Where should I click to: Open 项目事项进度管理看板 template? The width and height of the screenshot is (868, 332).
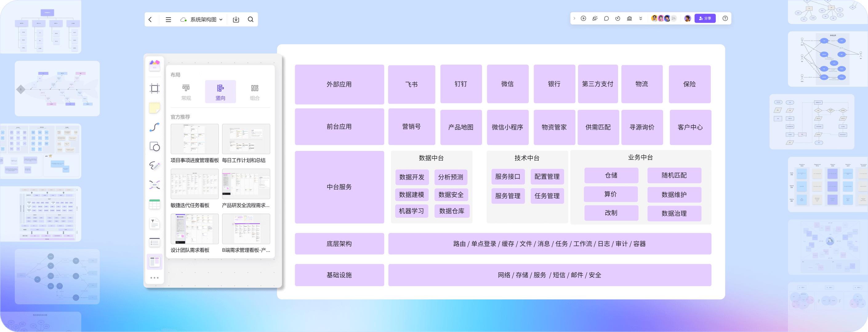pyautogui.click(x=195, y=143)
